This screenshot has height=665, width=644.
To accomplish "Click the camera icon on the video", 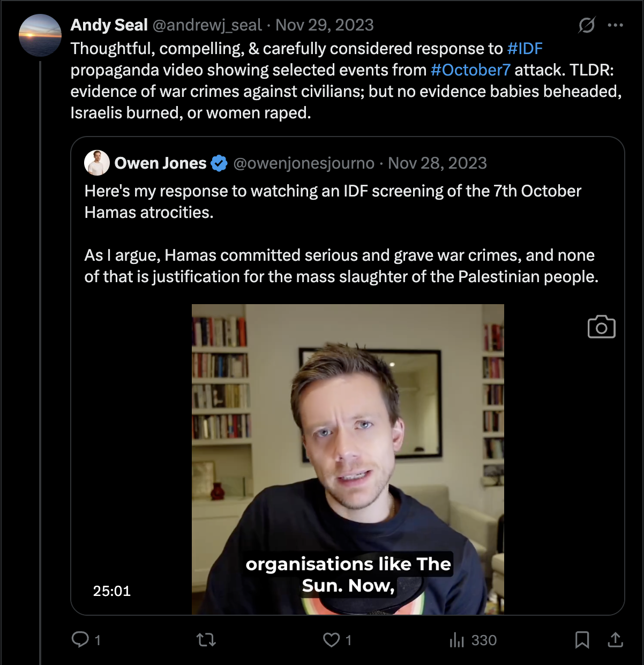I will [601, 327].
